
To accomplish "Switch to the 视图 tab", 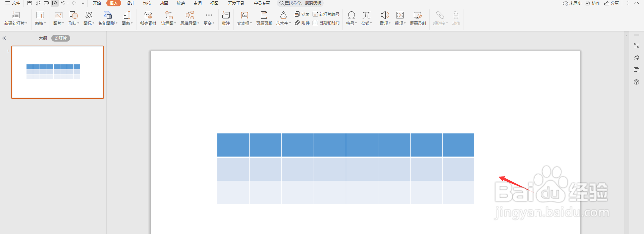I will (x=214, y=3).
